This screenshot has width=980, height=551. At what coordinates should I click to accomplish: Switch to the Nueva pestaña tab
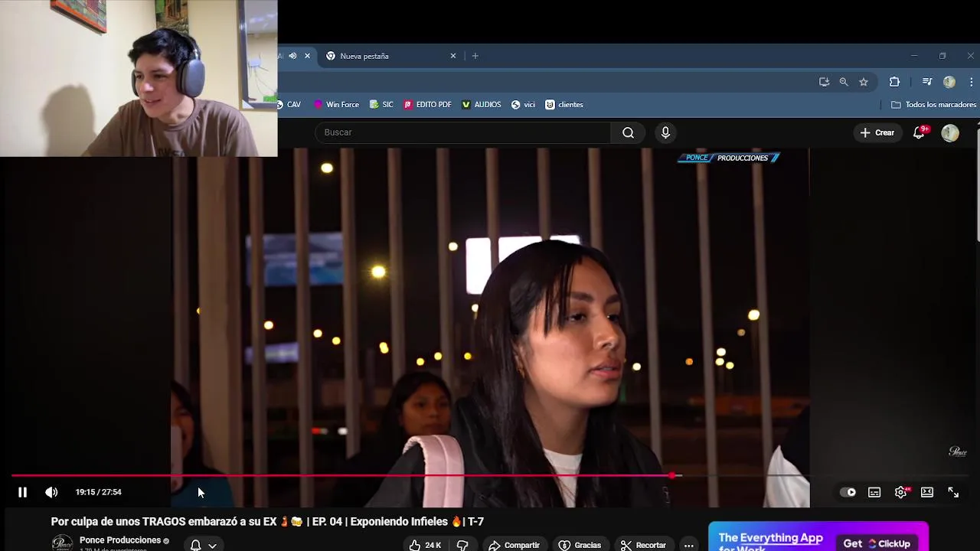[390, 56]
